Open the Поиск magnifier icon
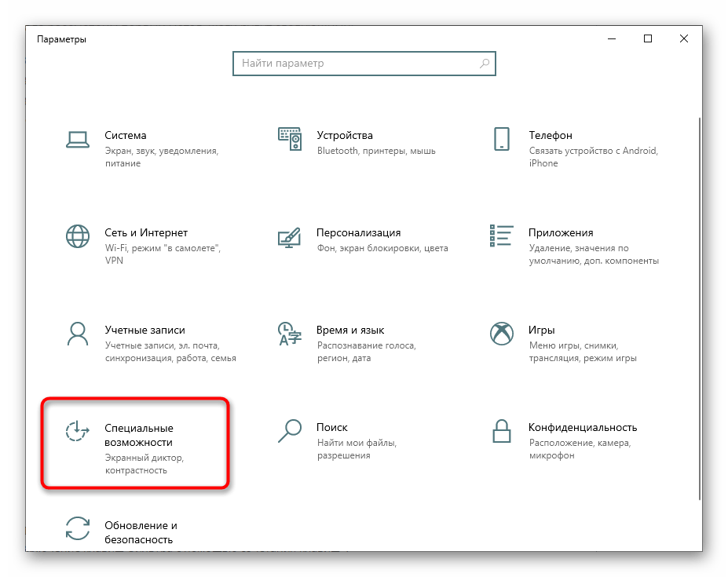 click(290, 431)
